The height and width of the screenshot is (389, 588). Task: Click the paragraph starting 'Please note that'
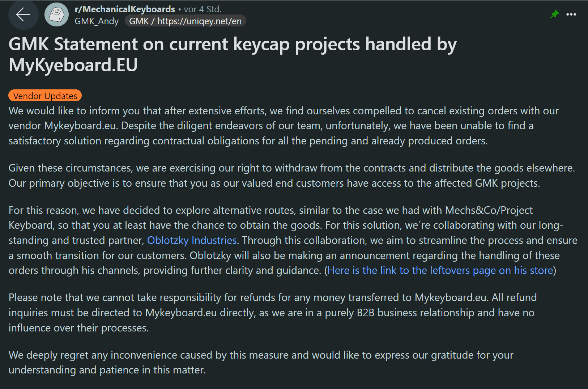click(x=273, y=313)
